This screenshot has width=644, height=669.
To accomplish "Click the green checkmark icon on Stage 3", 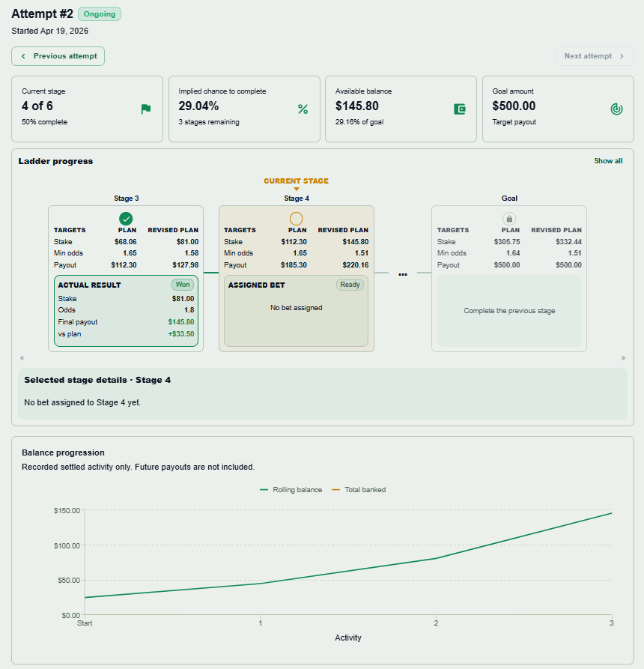I will click(126, 219).
